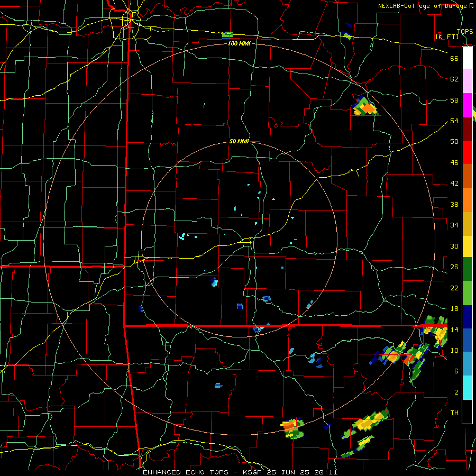This screenshot has height=476, width=476.
Task: Select the 50 value on the legend
Action: pyautogui.click(x=454, y=141)
